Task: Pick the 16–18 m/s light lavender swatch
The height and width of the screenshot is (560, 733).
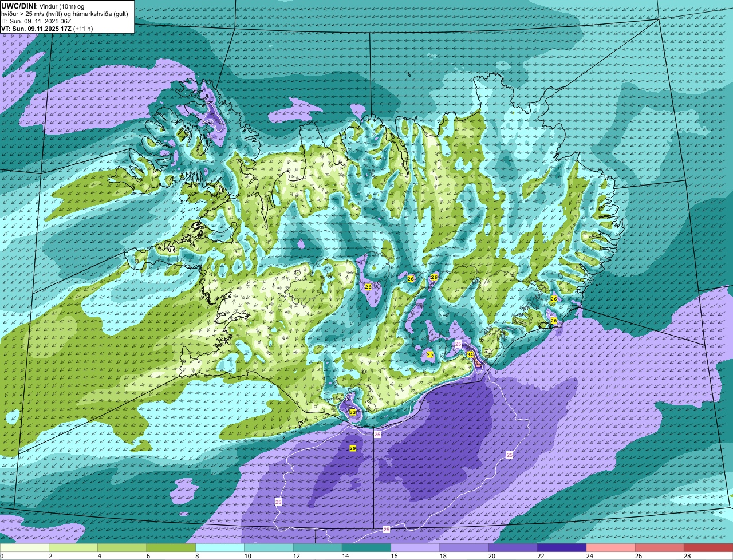Action: click(x=415, y=547)
